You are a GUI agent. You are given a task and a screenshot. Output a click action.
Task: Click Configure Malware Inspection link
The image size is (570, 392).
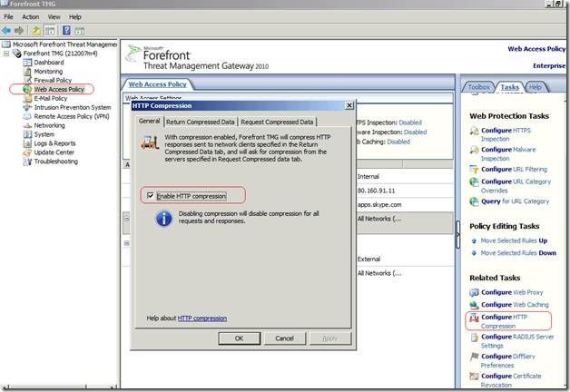pyautogui.click(x=508, y=154)
